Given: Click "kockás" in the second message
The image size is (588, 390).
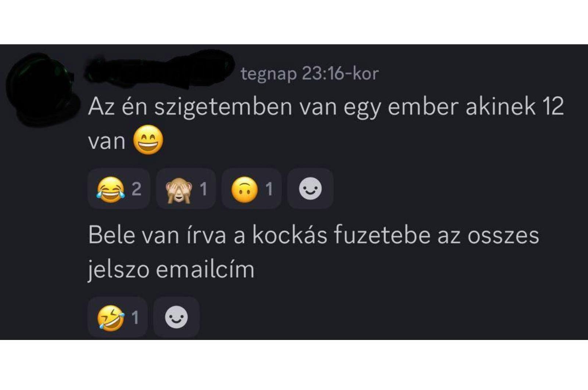Looking at the screenshot, I should tap(289, 235).
